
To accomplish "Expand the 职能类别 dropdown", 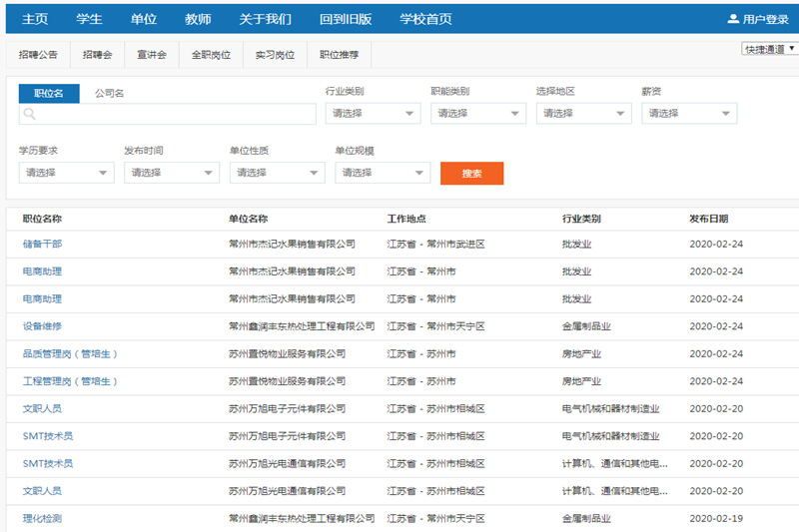I will (x=478, y=113).
